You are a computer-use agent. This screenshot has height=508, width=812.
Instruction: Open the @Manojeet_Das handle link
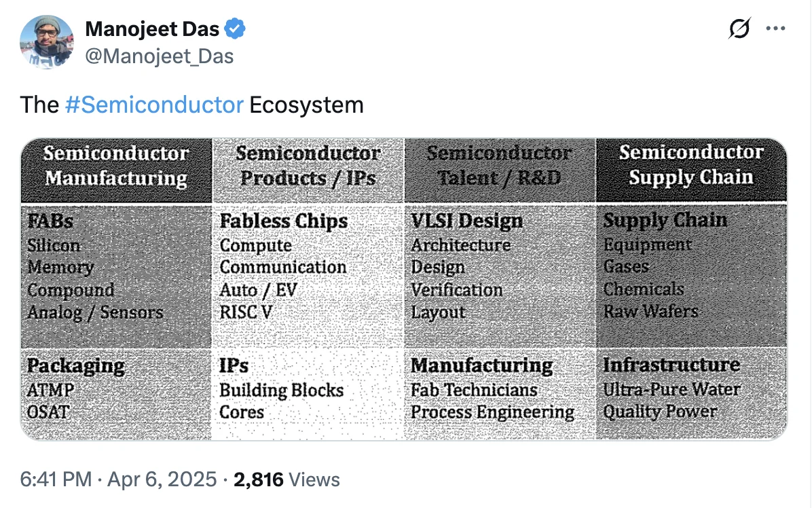160,56
